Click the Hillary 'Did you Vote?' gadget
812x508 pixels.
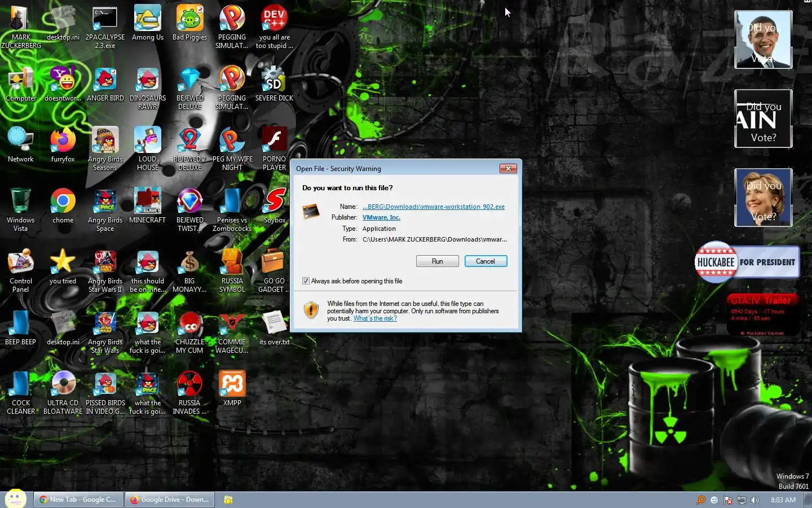coord(763,198)
